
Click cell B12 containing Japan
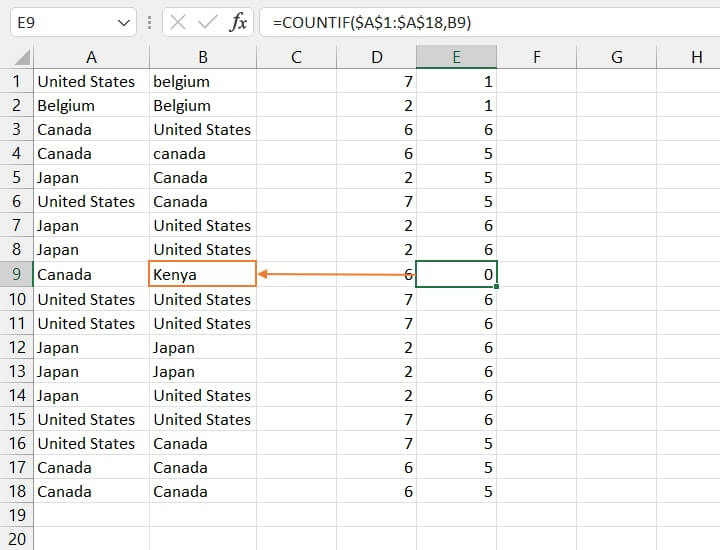202,347
